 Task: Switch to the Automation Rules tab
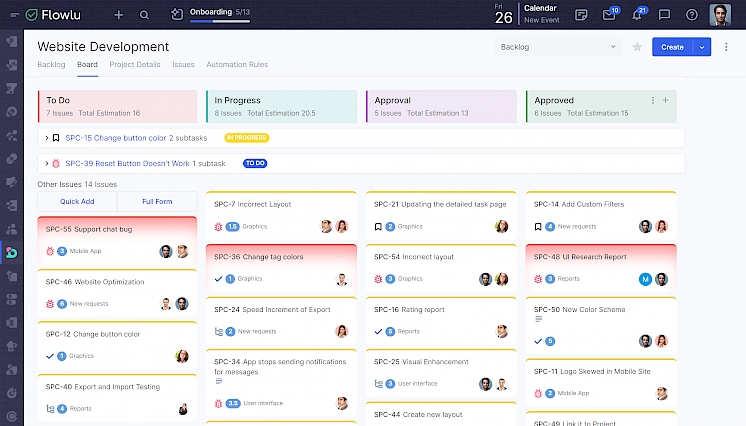(237, 65)
